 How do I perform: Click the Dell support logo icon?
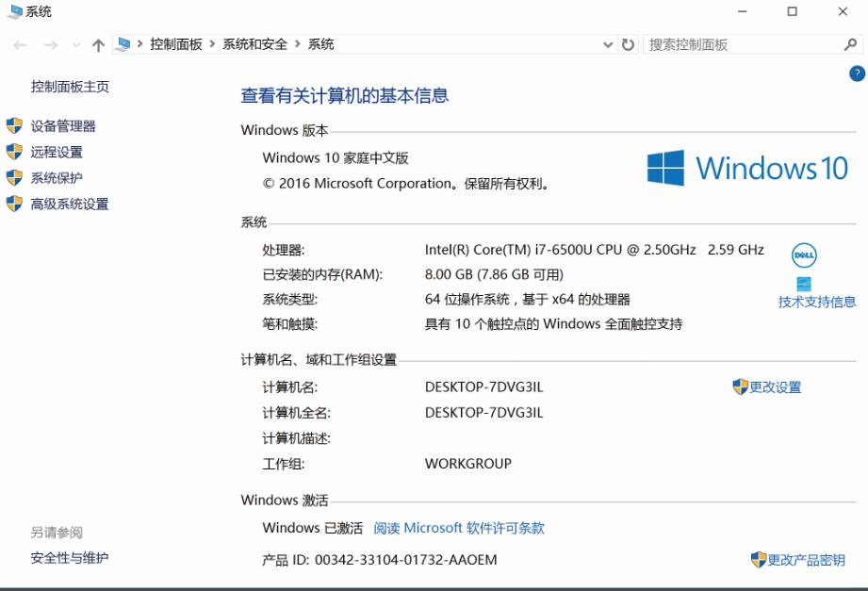804,255
